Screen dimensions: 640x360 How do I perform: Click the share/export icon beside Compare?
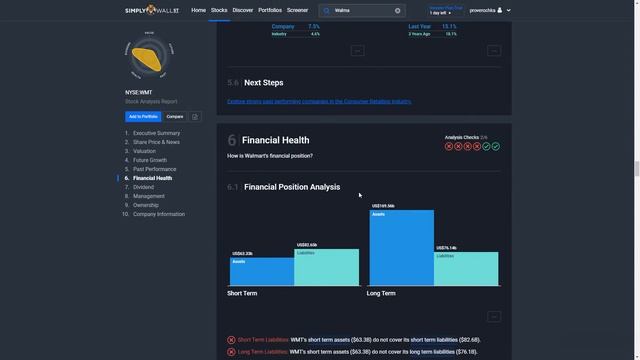[x=195, y=117]
